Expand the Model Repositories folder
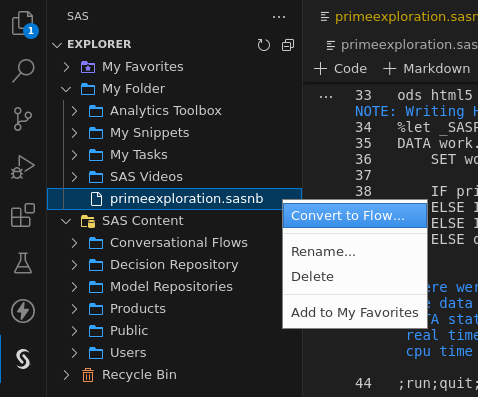 click(74, 287)
